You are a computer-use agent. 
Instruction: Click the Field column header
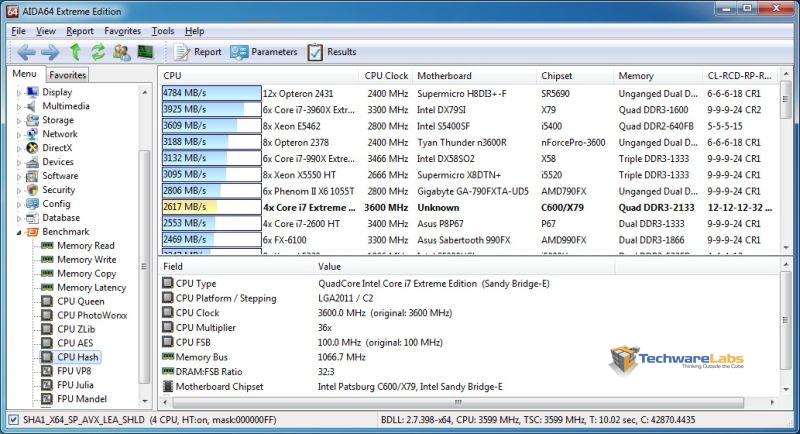[x=236, y=267]
